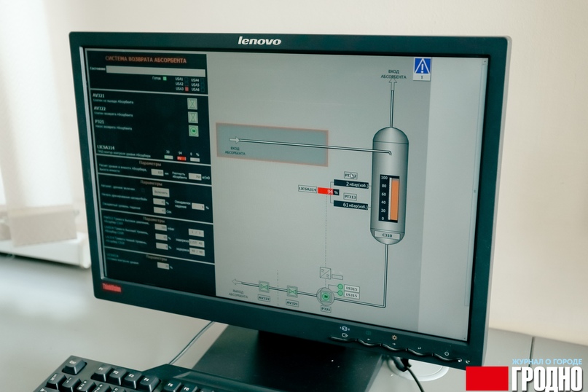The height and width of the screenshot is (392, 588).
Task: Open the upper LS315 tag label
Action: (x=352, y=289)
